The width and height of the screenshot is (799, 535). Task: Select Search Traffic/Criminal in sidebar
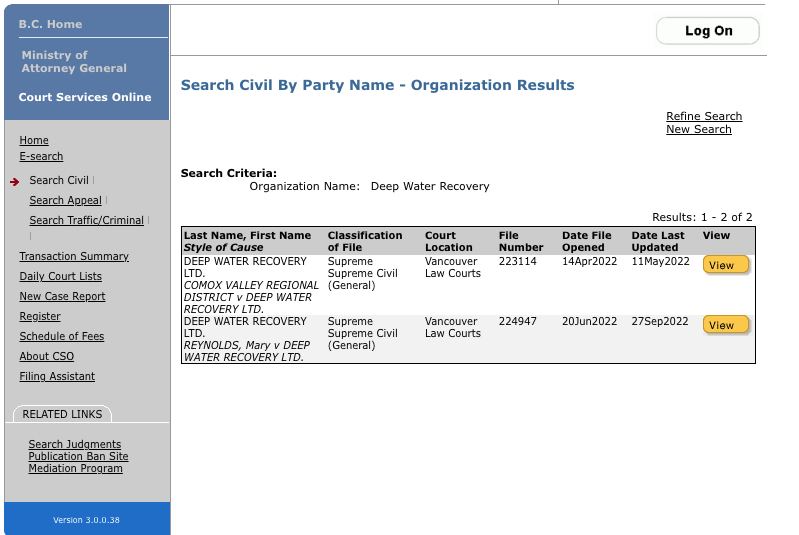click(x=86, y=220)
